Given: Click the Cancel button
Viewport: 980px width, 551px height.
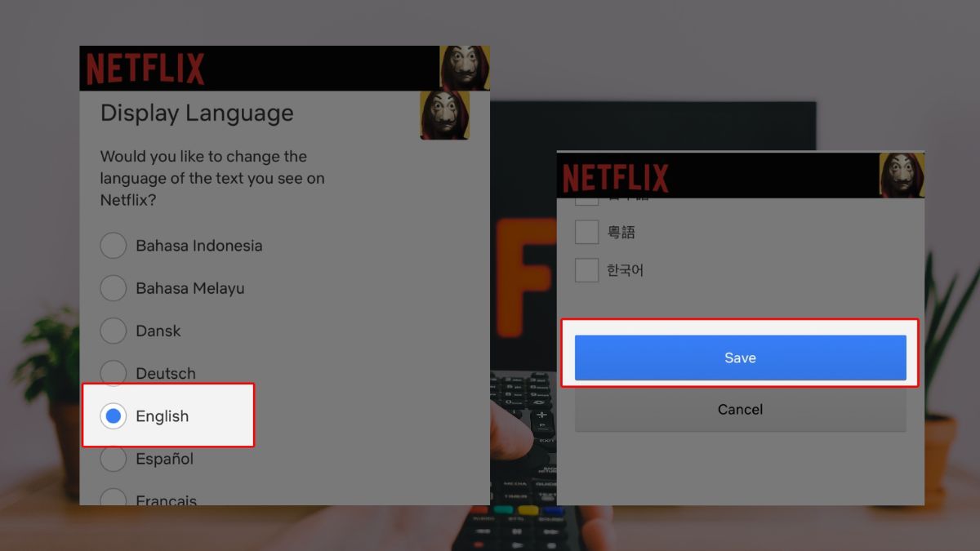Looking at the screenshot, I should coord(741,410).
